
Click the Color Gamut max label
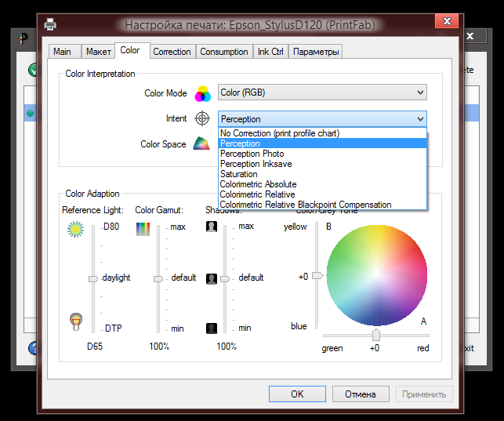point(178,227)
